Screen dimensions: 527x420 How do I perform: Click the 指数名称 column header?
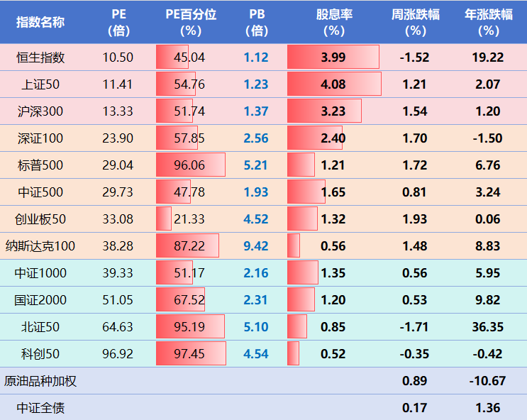(40, 22)
